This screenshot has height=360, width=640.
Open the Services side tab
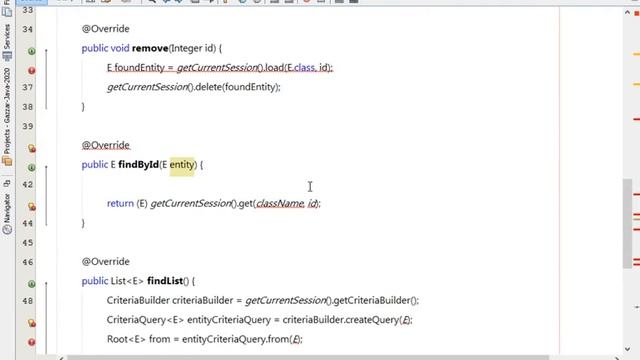point(7,42)
